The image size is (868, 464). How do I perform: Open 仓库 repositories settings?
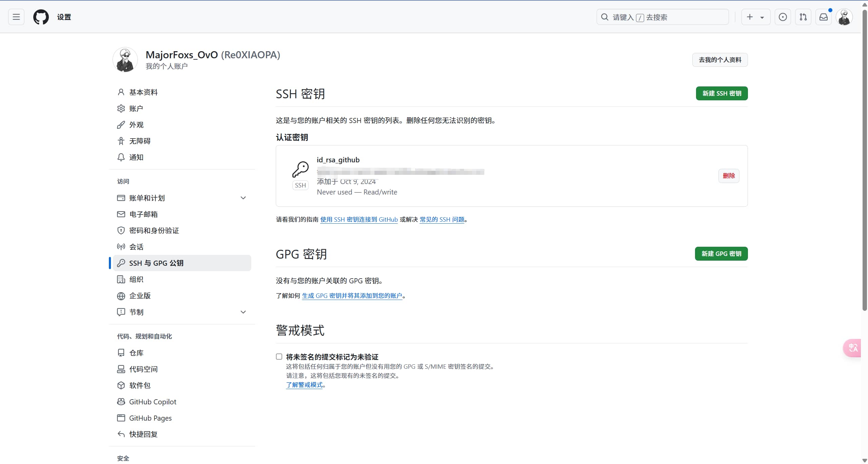[x=182, y=353]
